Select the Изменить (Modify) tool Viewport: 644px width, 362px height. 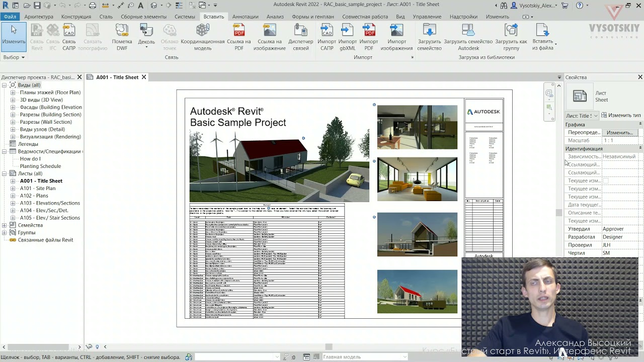point(14,36)
